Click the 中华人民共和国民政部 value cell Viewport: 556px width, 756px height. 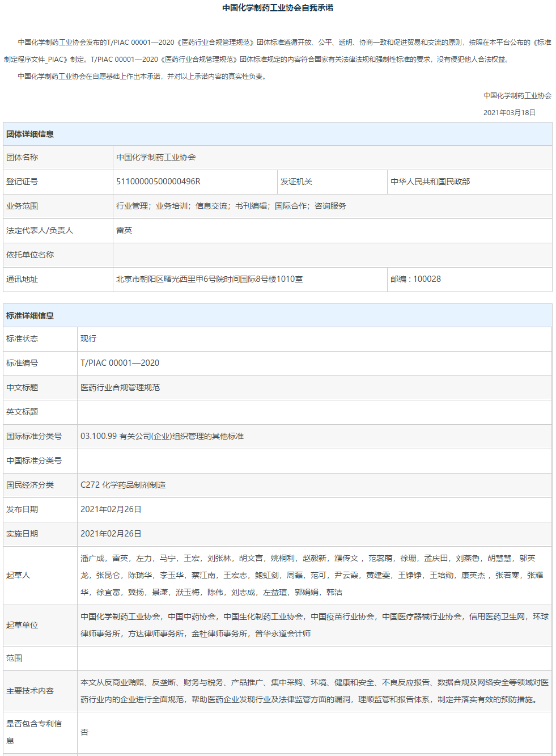[430, 181]
